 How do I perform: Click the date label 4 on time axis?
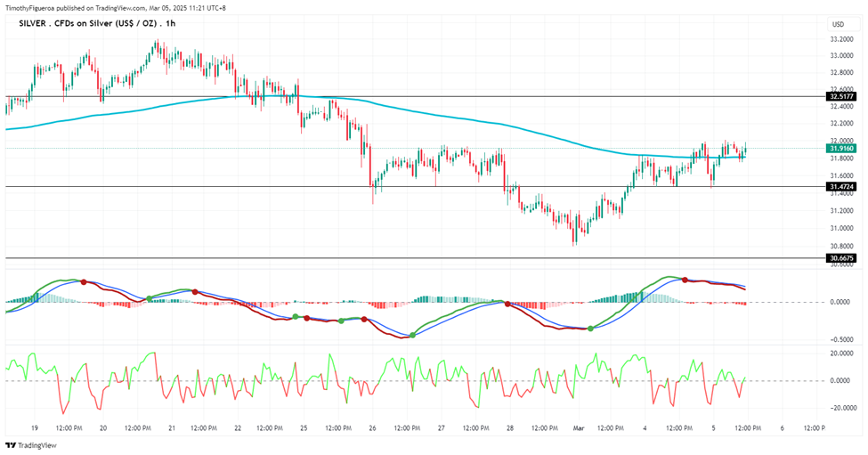pos(645,428)
